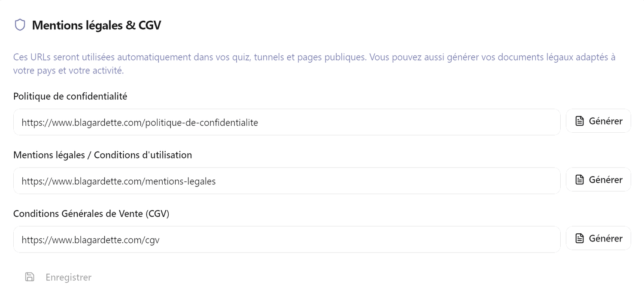Click the mentions-legales URL text
Viewport: 644px width, 302px height.
click(x=119, y=181)
